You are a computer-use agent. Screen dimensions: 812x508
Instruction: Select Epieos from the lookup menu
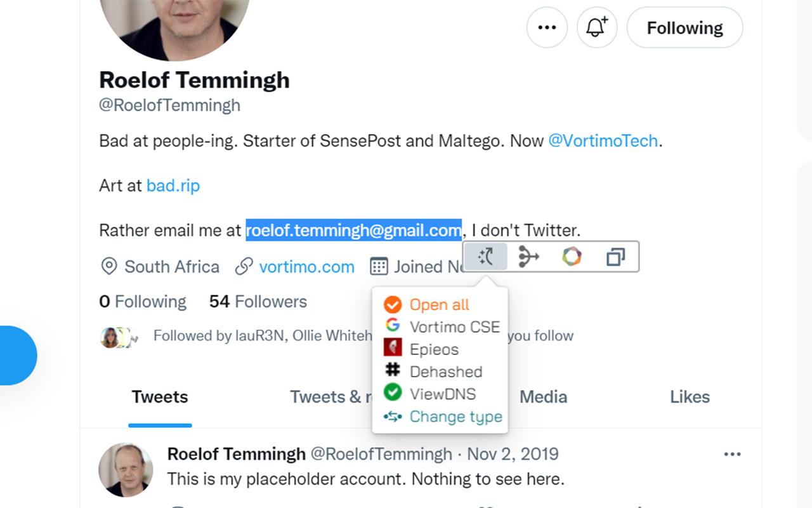pos(434,349)
